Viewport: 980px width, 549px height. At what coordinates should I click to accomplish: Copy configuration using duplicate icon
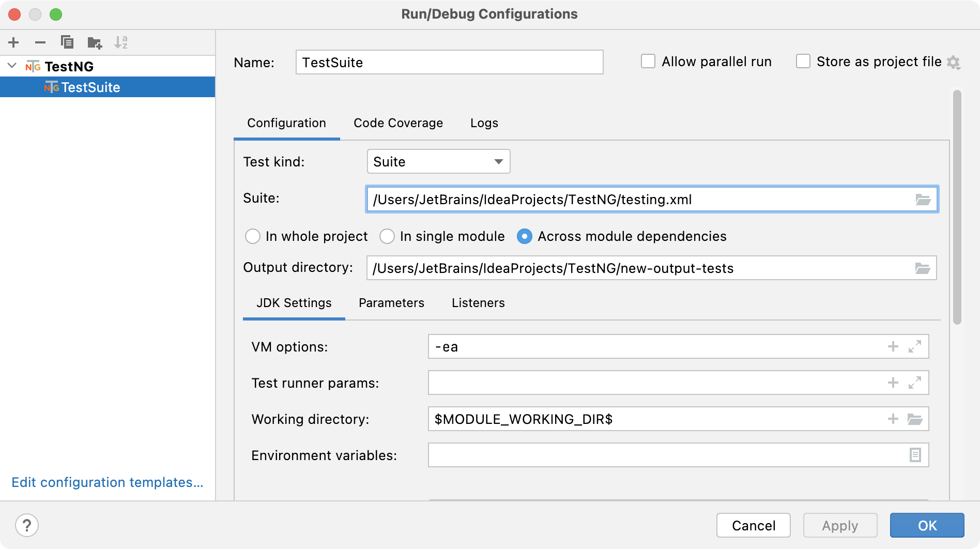pyautogui.click(x=67, y=42)
